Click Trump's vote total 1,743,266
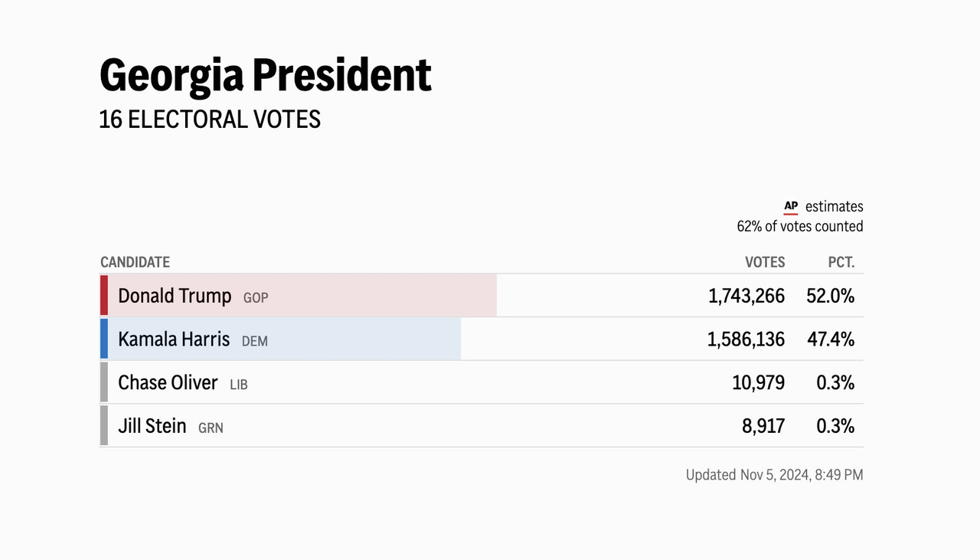The height and width of the screenshot is (560, 980). tap(746, 296)
